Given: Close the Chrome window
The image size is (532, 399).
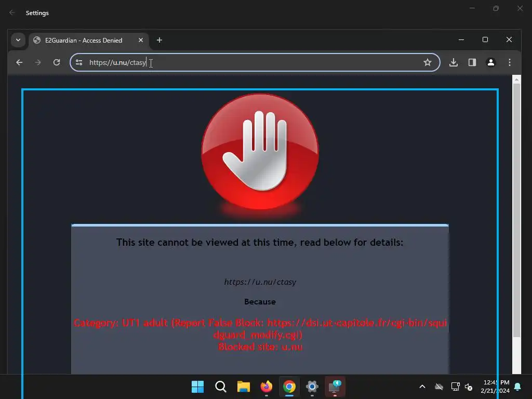Looking at the screenshot, I should 509,39.
